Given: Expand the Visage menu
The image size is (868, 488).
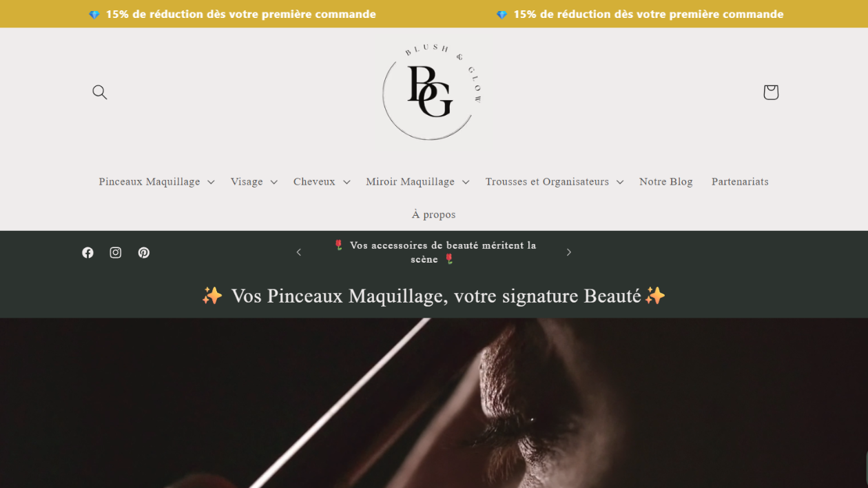Looking at the screenshot, I should tap(254, 182).
